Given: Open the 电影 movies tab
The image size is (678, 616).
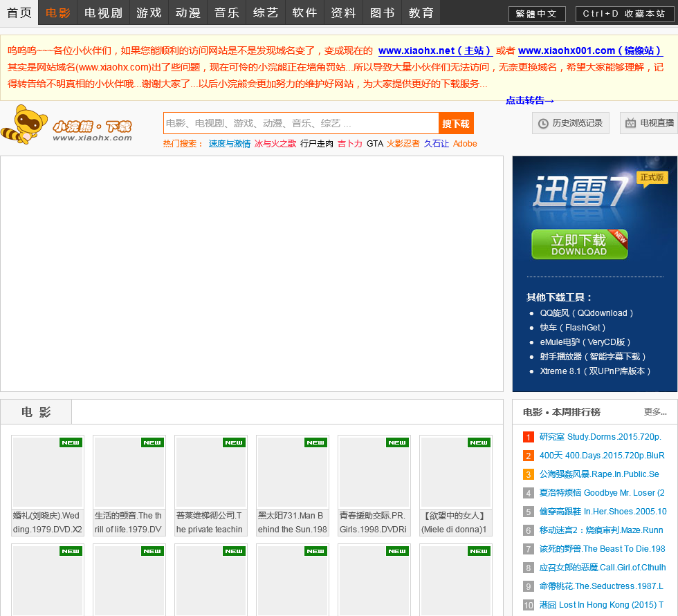Looking at the screenshot, I should pyautogui.click(x=58, y=12).
